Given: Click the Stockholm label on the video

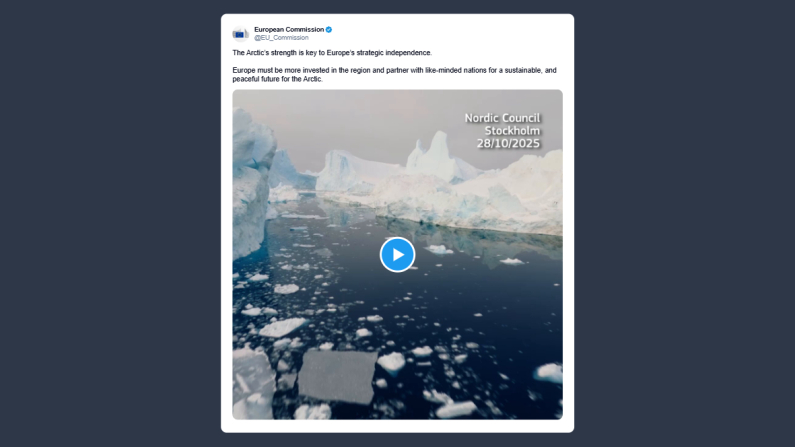Looking at the screenshot, I should click(512, 131).
